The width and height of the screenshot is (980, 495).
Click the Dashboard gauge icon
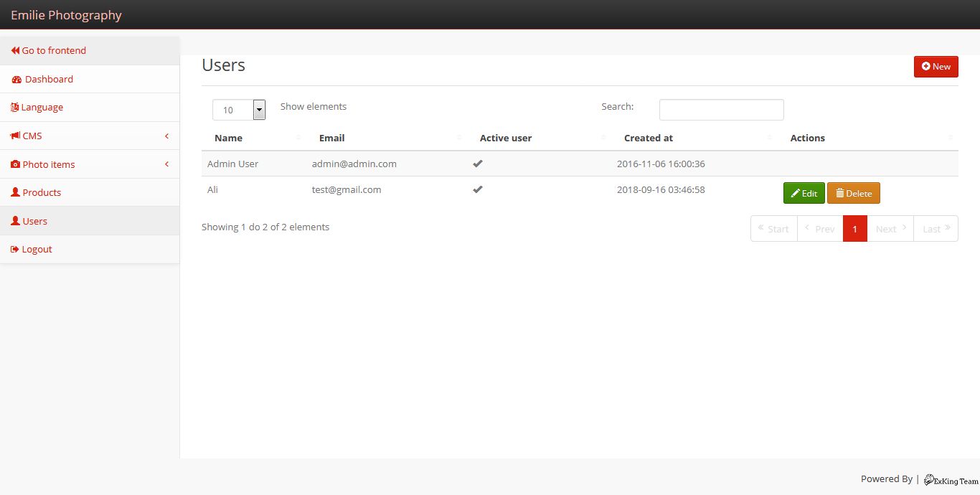(17, 80)
